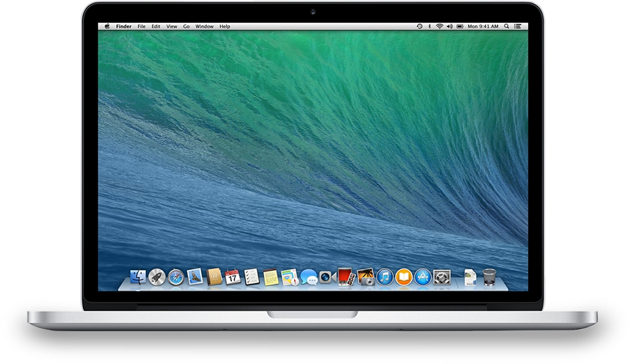Click the Bluetooth status icon
Image resolution: width=630 pixels, height=364 pixels.
click(430, 26)
